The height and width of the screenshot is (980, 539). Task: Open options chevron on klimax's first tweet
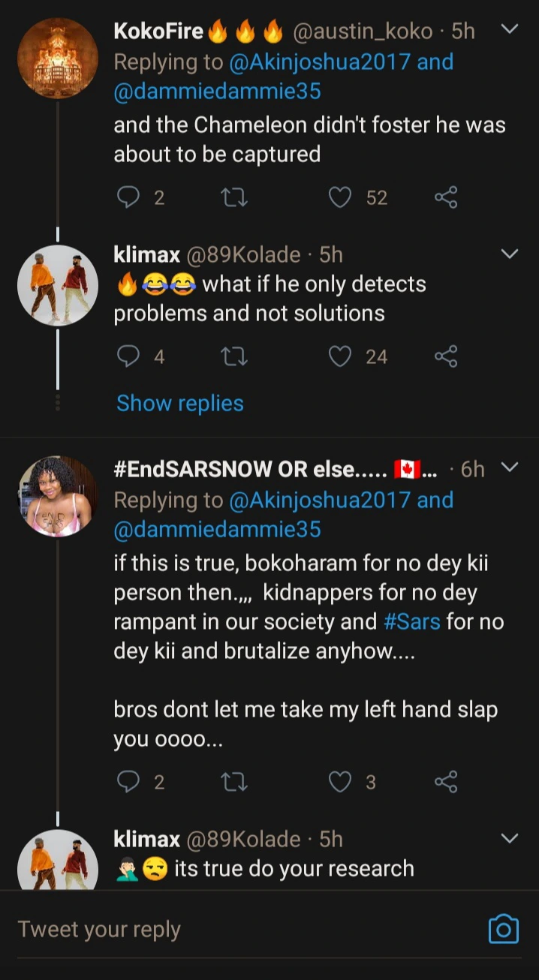(x=509, y=254)
